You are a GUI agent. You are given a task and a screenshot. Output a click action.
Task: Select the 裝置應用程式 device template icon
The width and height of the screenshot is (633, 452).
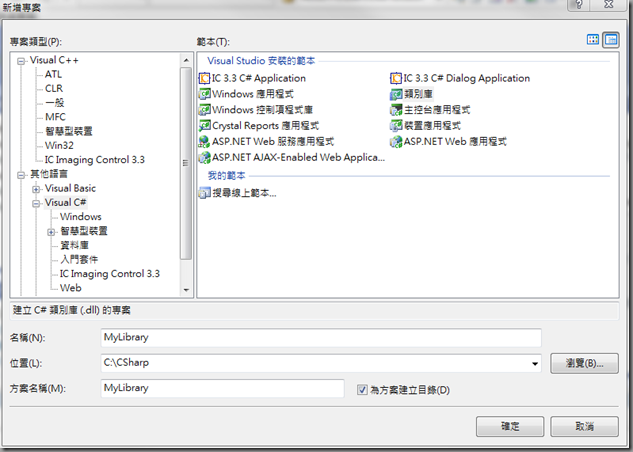click(396, 126)
